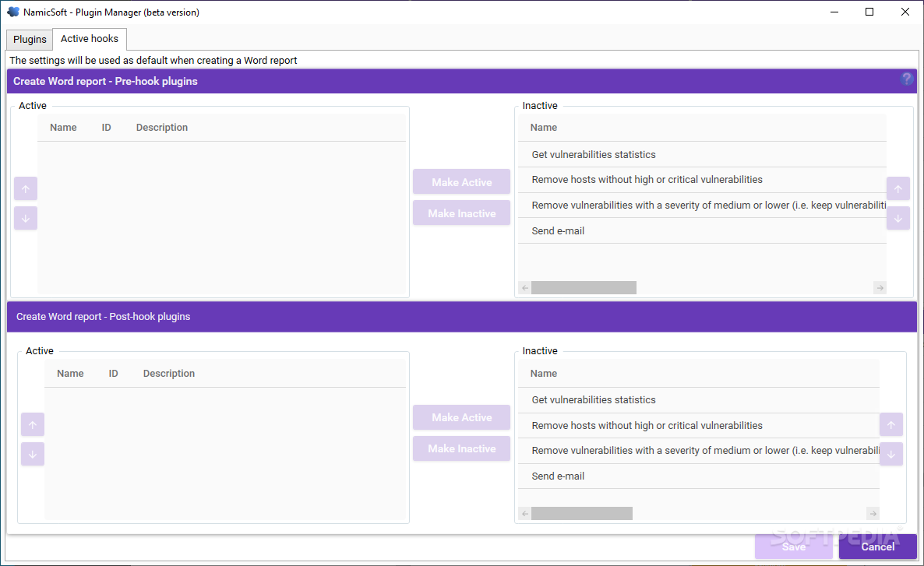Viewport: 924px width, 566px height.
Task: Click Name column header in Pre-hook Active table
Action: [63, 127]
